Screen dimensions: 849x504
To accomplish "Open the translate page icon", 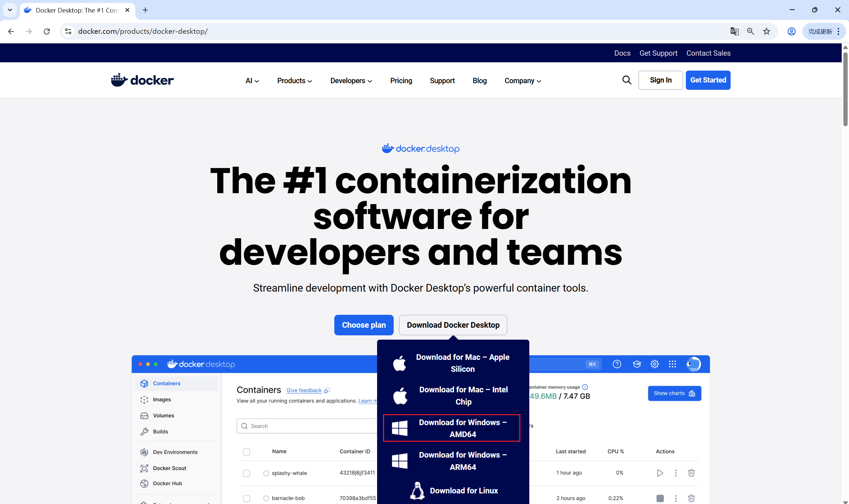I will (x=734, y=31).
